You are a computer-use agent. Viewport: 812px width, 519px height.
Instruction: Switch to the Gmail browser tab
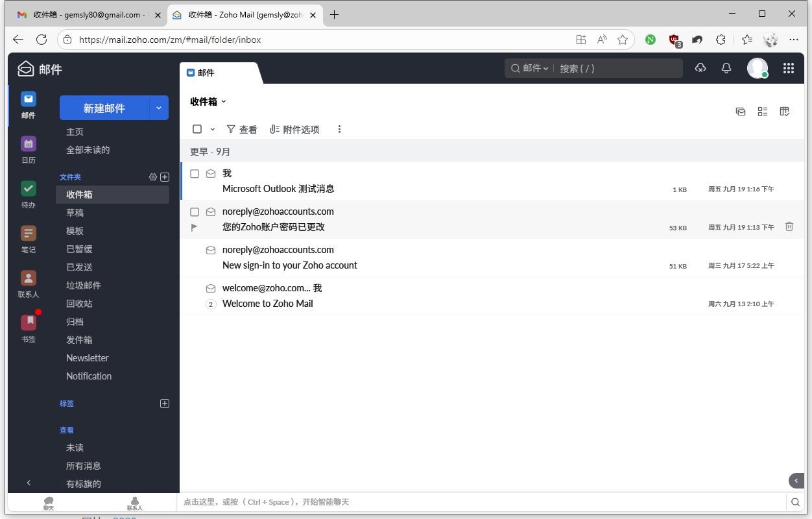click(x=88, y=14)
